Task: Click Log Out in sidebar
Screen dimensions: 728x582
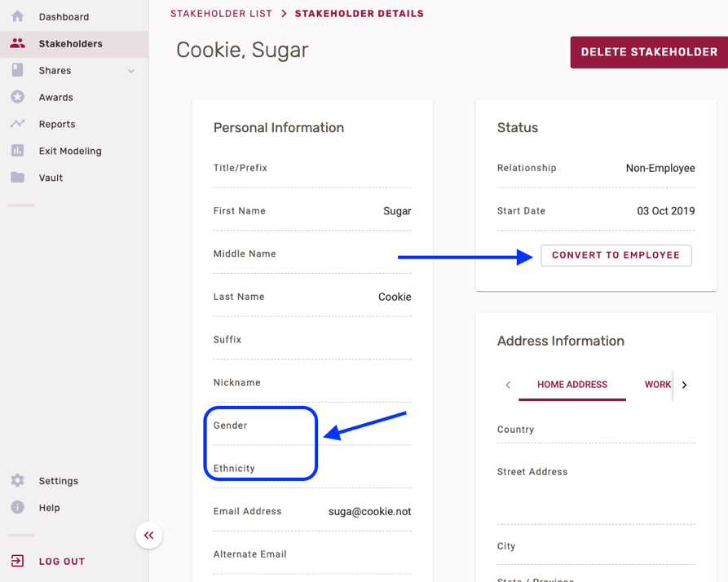Action: click(61, 562)
